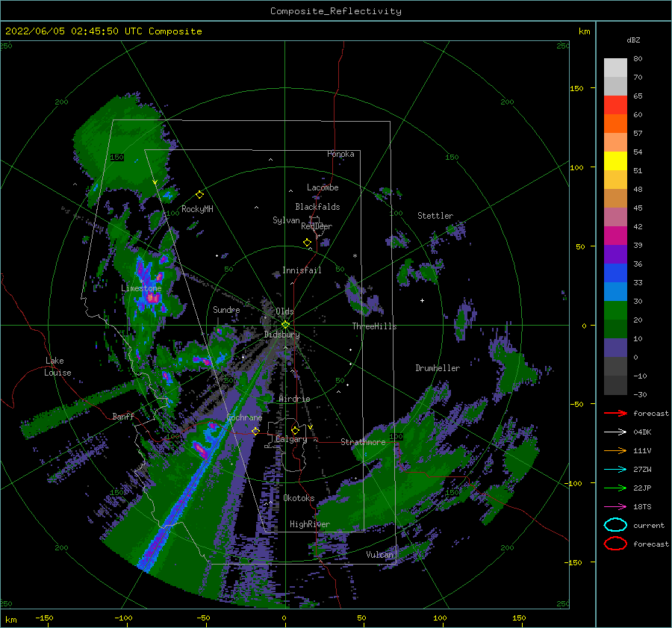The image size is (672, 628).
Task: Click the Sylvan label on map
Action: [x=286, y=220]
